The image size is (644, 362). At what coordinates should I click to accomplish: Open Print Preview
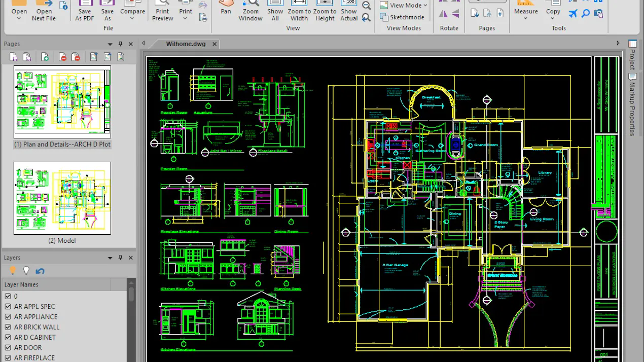162,11
